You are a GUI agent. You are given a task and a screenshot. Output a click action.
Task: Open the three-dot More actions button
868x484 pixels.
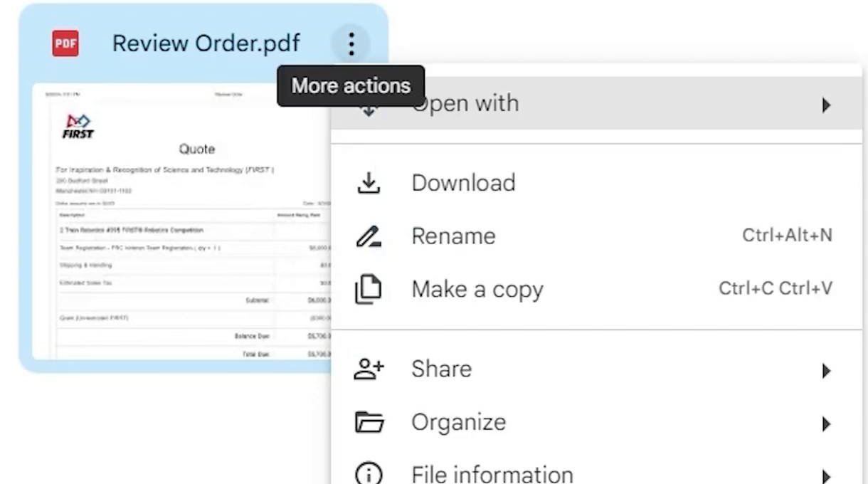(x=351, y=44)
